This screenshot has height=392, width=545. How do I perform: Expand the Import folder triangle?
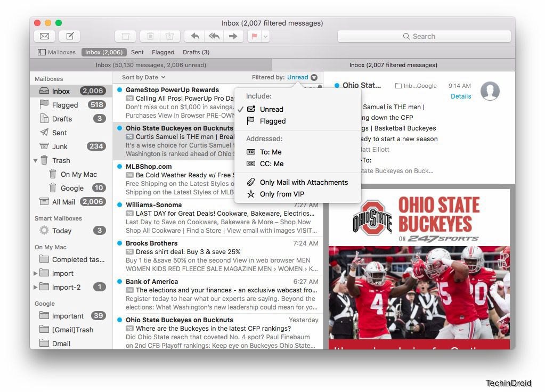point(35,274)
